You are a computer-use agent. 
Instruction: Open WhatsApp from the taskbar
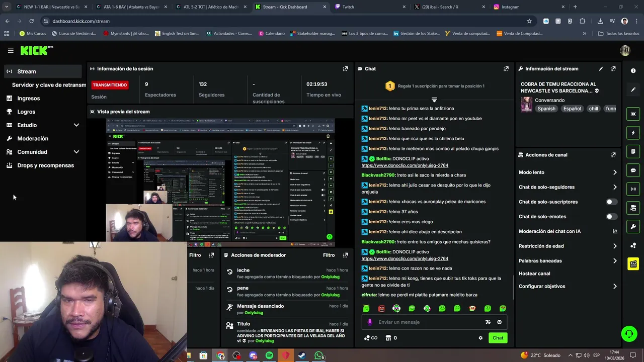click(x=318, y=355)
